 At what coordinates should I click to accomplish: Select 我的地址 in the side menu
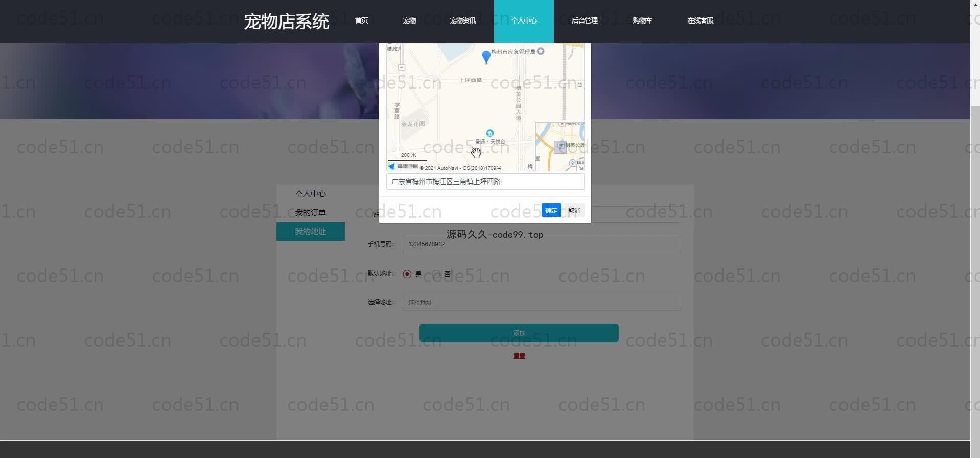click(310, 232)
